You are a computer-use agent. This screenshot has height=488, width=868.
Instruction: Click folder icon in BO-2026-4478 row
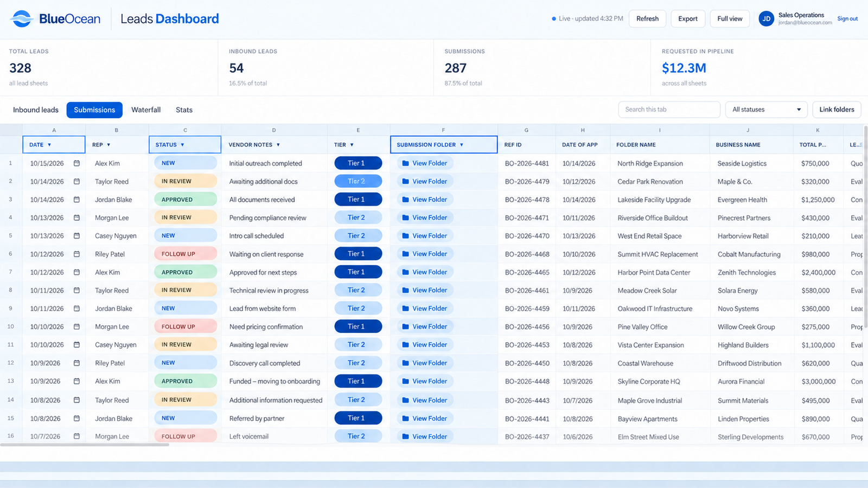[405, 200]
